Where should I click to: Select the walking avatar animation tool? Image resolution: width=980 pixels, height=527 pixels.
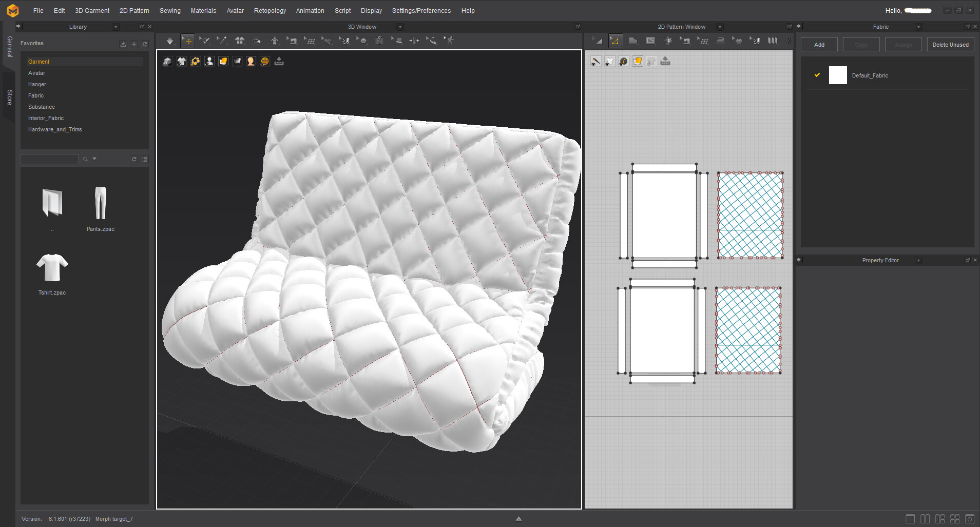click(450, 41)
